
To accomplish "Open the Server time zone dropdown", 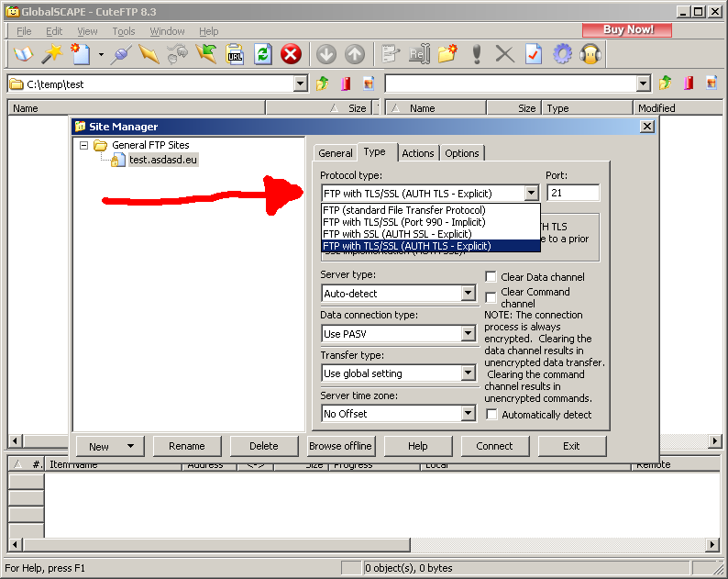I will pos(469,413).
